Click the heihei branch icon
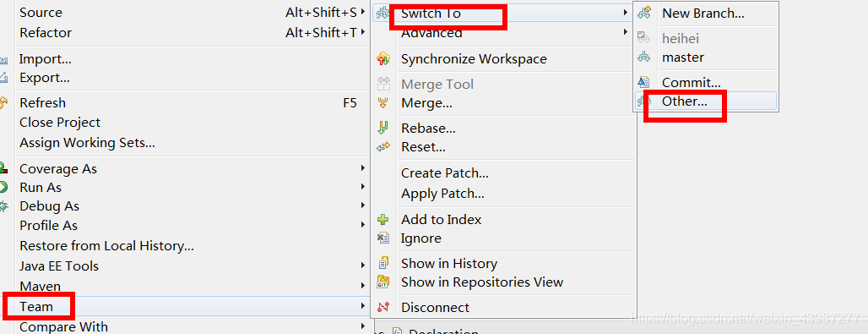Image resolution: width=868 pixels, height=334 pixels. [x=643, y=38]
